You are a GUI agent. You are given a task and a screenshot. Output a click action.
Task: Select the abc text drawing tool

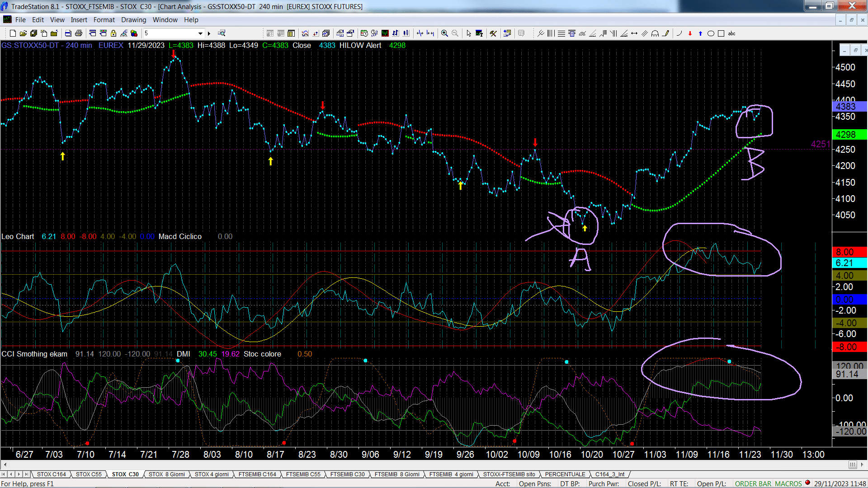coord(731,33)
